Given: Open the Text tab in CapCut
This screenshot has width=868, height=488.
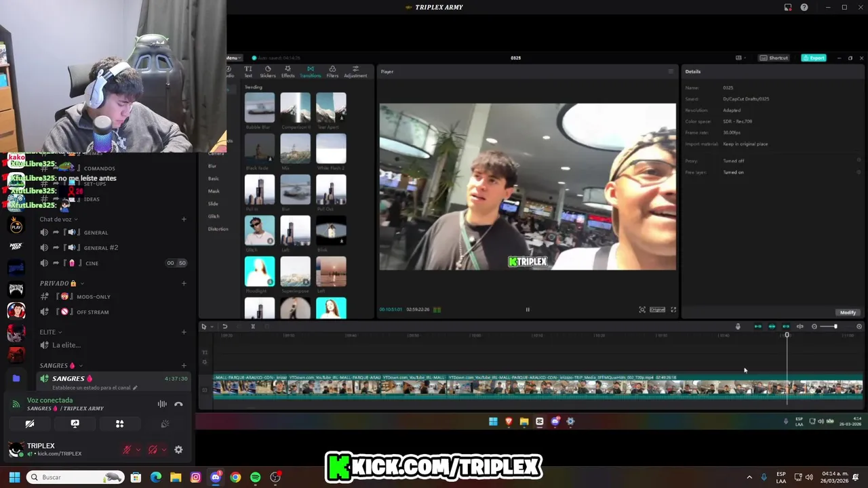Looking at the screenshot, I should (248, 71).
